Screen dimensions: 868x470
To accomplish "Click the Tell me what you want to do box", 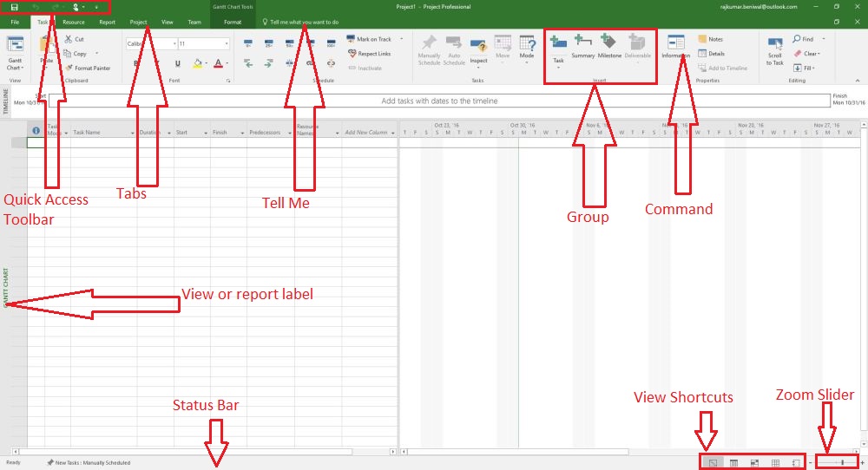I will tap(300, 23).
